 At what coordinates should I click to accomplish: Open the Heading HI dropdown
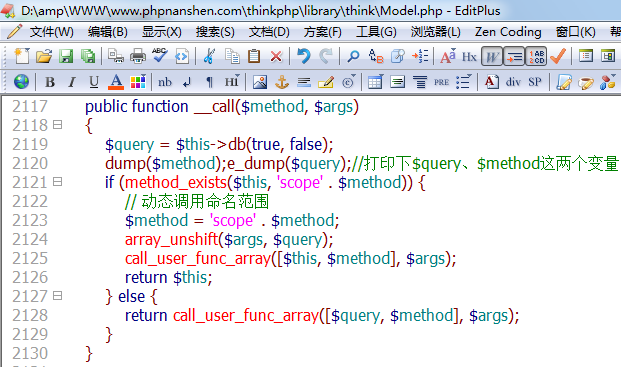click(232, 82)
